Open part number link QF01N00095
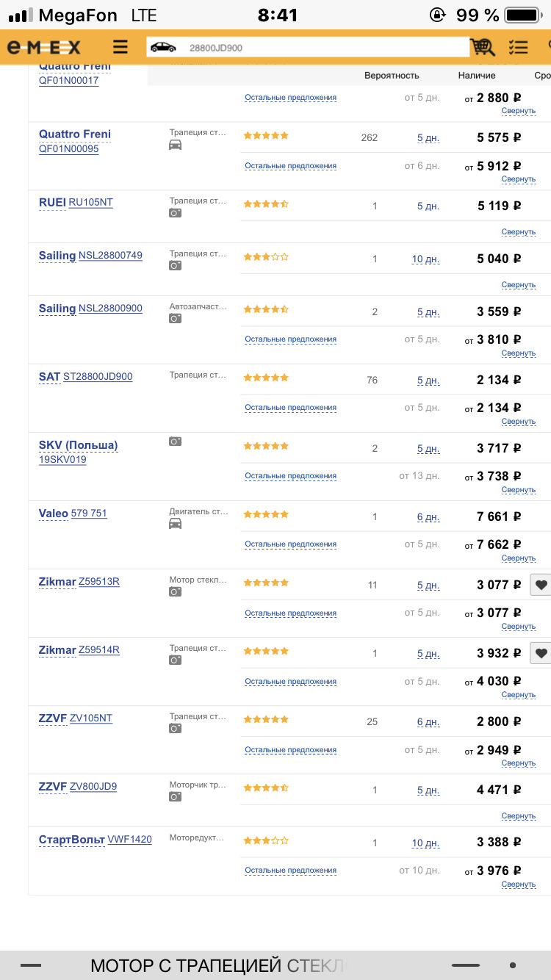The height and width of the screenshot is (980, 551). tap(68, 149)
